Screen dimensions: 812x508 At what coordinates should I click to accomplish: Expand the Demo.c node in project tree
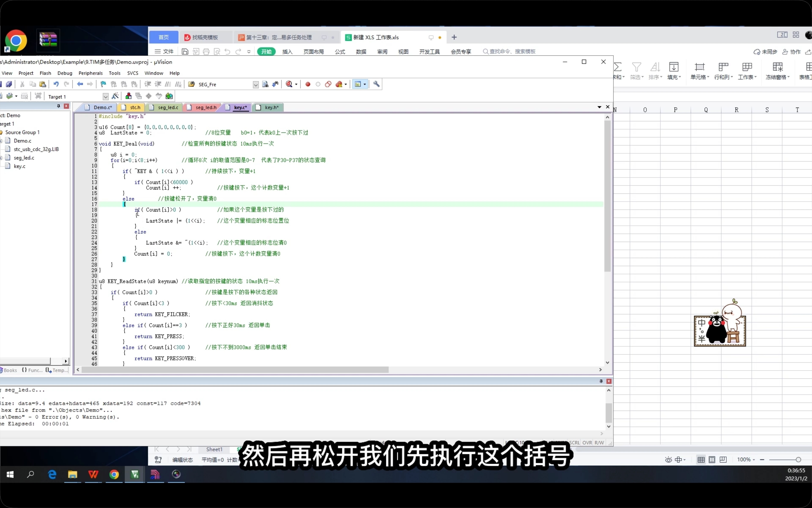[x=1, y=141]
